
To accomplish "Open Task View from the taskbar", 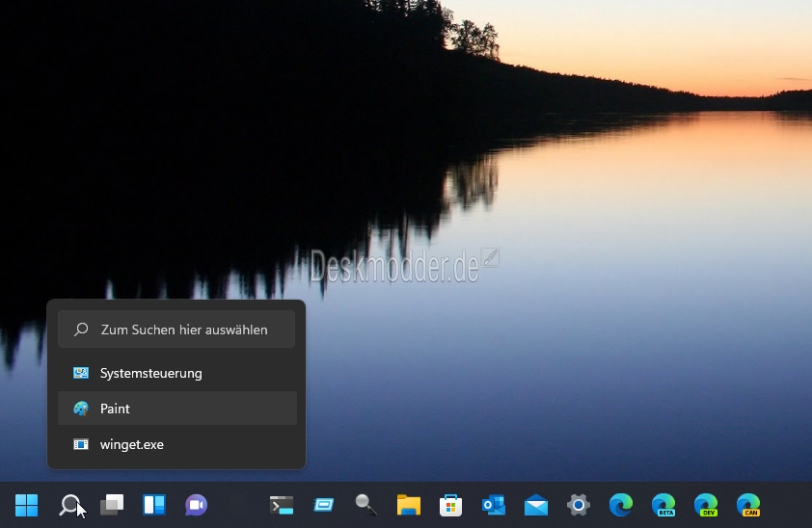I will 112,505.
